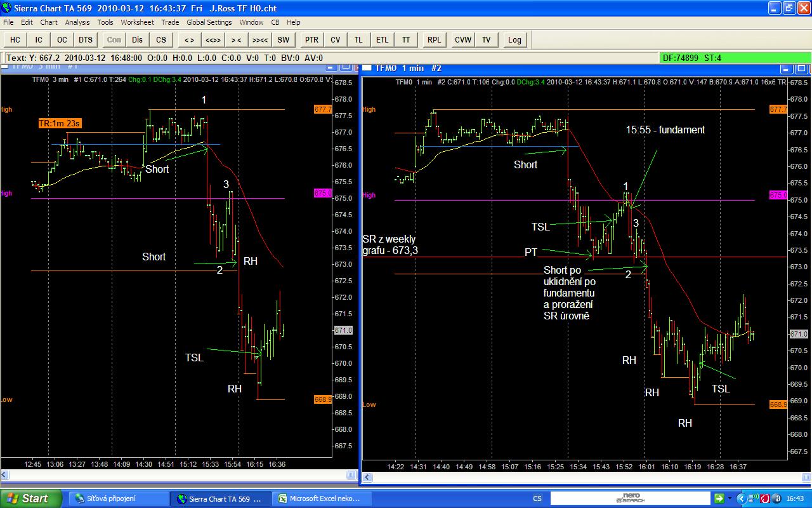Open the Trade menu
The image size is (812, 508).
coord(170,22)
